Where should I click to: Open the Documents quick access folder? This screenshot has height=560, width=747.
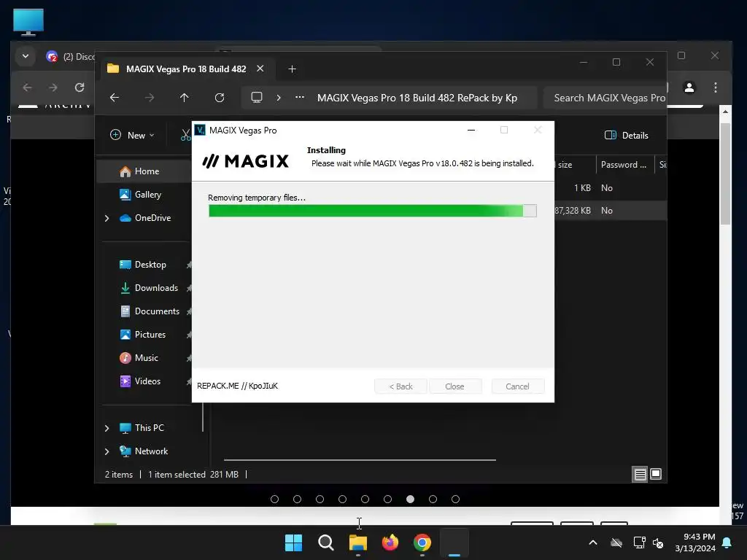157,311
